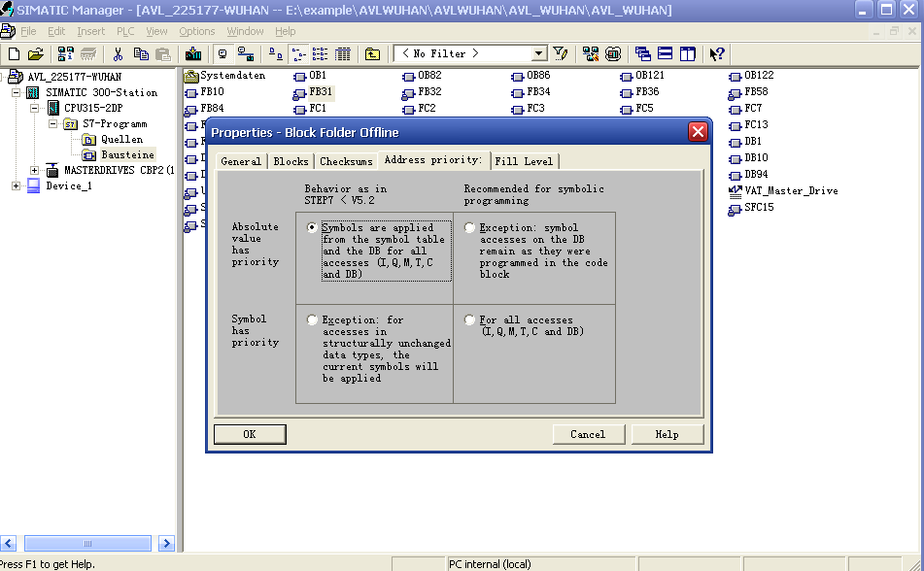Click the Copy toolbar icon
Viewport: 924px width, 571px height.
[x=141, y=54]
